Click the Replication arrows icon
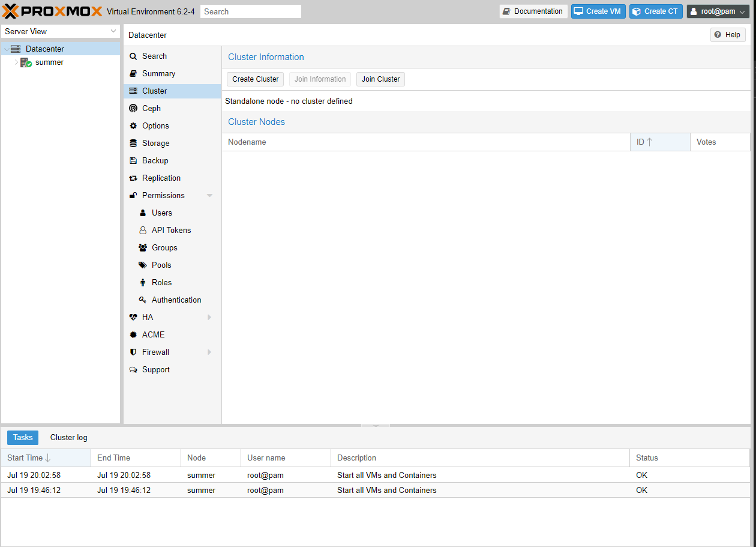The height and width of the screenshot is (547, 756). (133, 178)
